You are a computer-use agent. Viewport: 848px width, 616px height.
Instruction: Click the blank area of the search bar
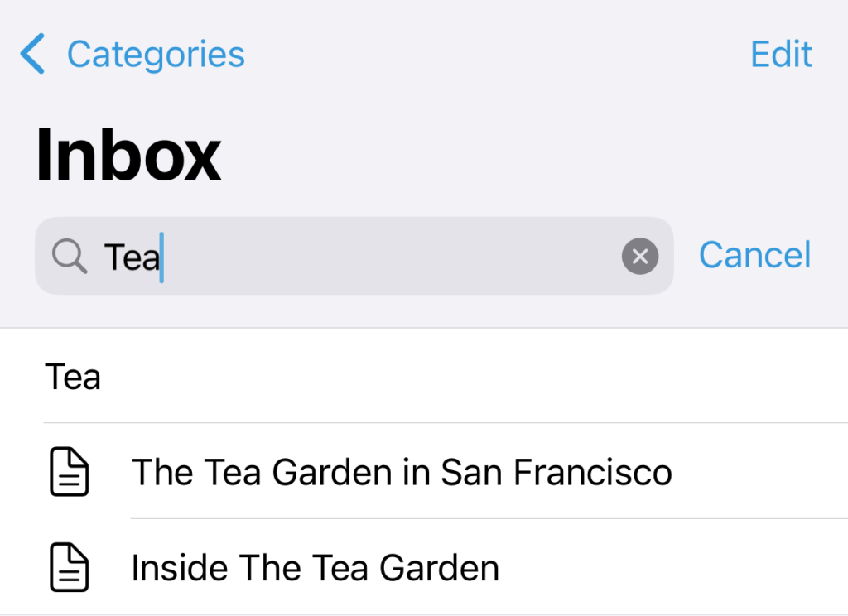[389, 256]
